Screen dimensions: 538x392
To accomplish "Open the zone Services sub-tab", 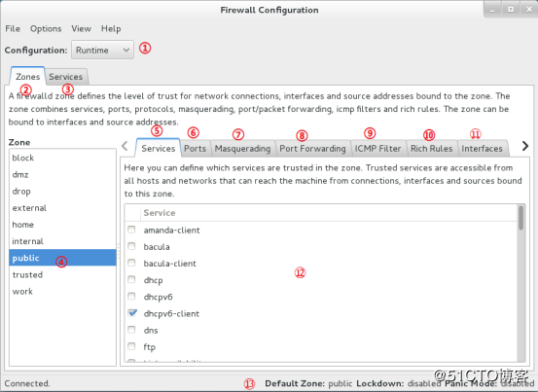I will [x=159, y=149].
